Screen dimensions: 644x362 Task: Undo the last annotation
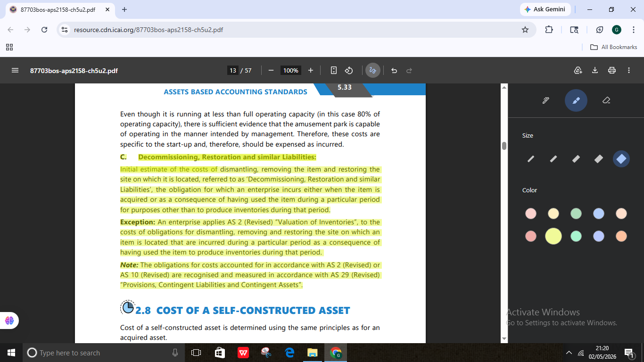pyautogui.click(x=394, y=70)
